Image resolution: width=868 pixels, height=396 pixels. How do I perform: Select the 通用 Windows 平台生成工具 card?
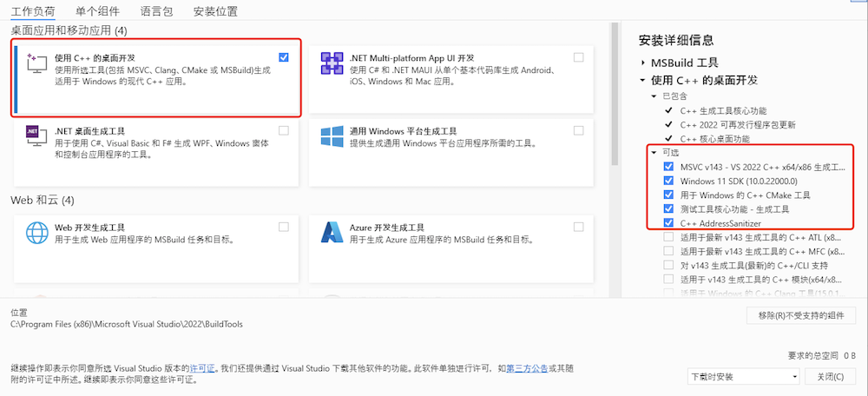point(451,152)
